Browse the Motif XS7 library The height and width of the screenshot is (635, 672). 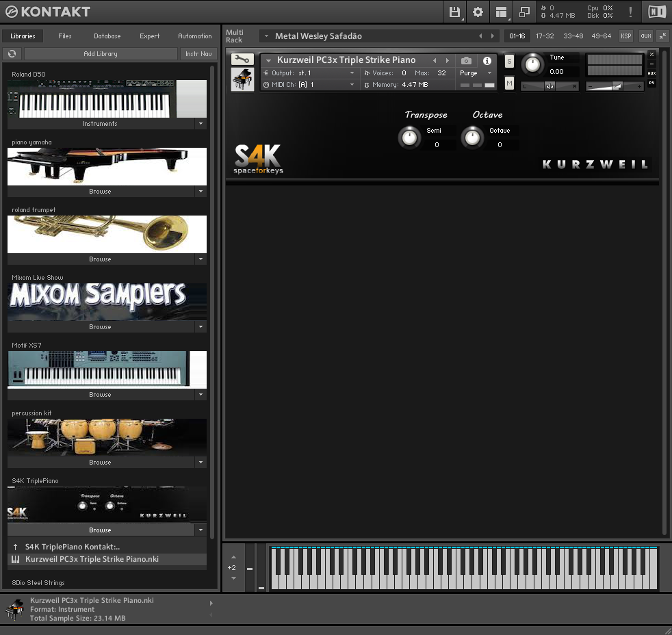(x=101, y=394)
